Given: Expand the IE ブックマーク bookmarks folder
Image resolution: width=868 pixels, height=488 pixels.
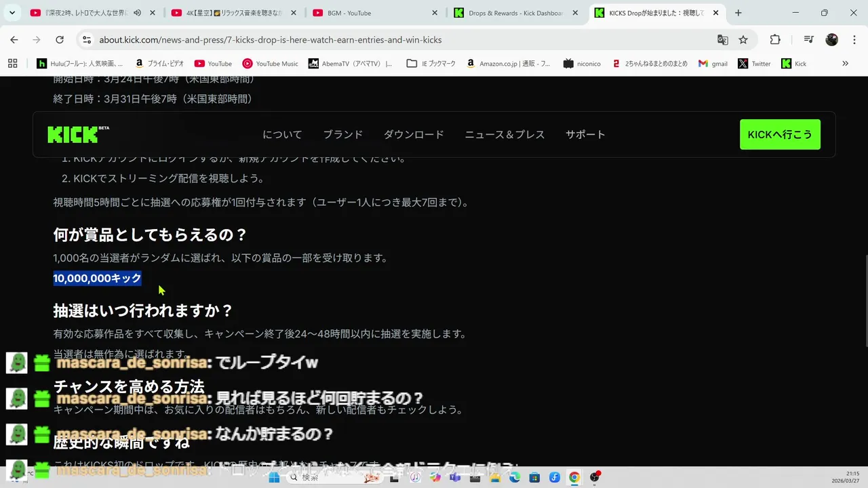Looking at the screenshot, I should (x=431, y=64).
